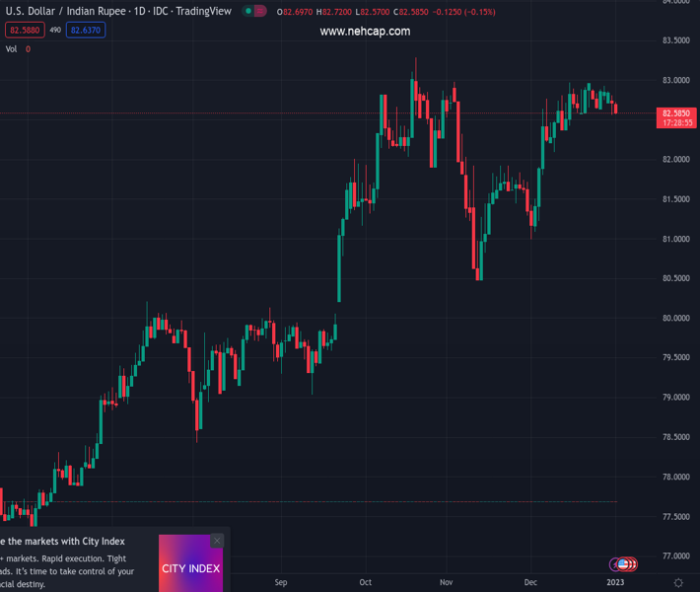Close the City Index advertisement
Image resolution: width=700 pixels, height=592 pixels.
217,541
